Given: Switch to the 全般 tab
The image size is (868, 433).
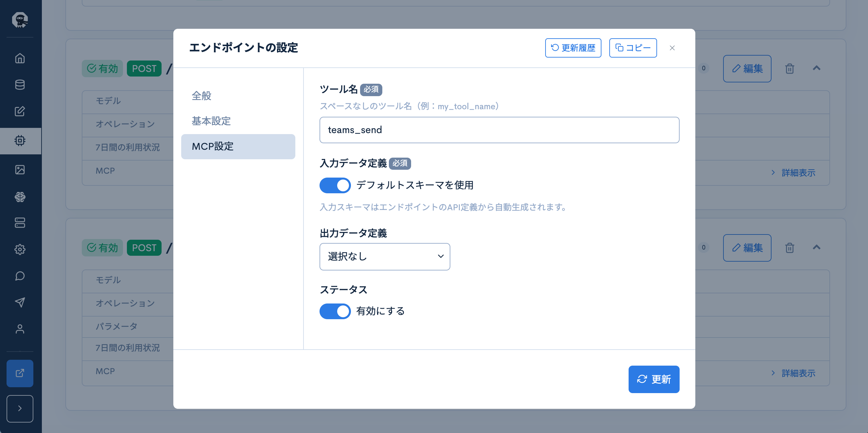Looking at the screenshot, I should coord(238,96).
